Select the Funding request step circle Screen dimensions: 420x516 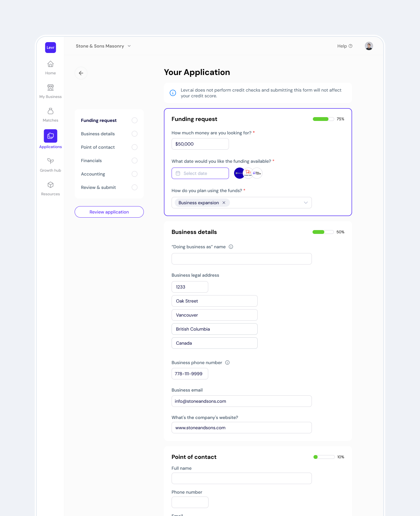pyautogui.click(x=135, y=120)
